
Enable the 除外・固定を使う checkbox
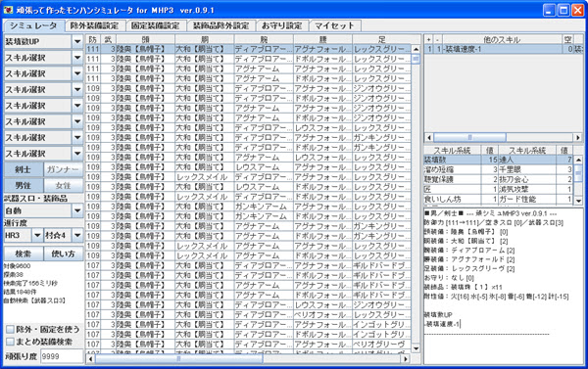point(10,329)
